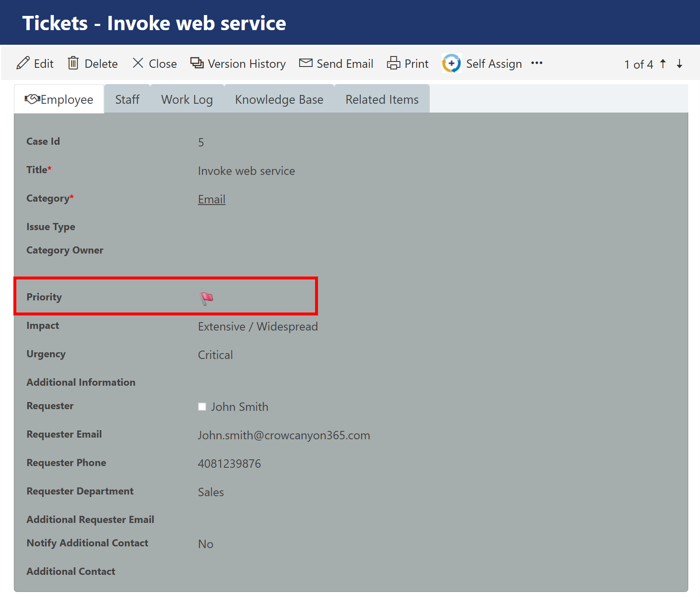Click the Self Assign circular plus icon
This screenshot has height=597, width=700.
451,64
